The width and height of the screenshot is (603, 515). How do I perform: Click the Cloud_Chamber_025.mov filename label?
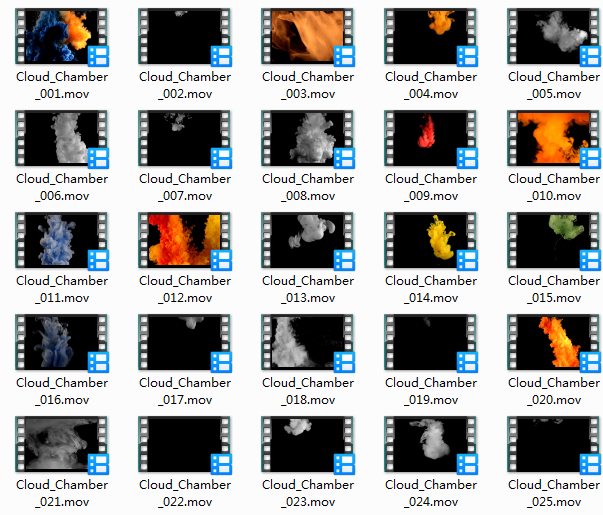(553, 493)
